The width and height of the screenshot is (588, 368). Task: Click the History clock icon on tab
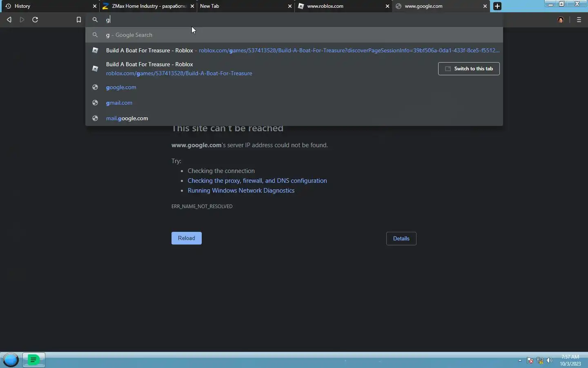pyautogui.click(x=8, y=6)
